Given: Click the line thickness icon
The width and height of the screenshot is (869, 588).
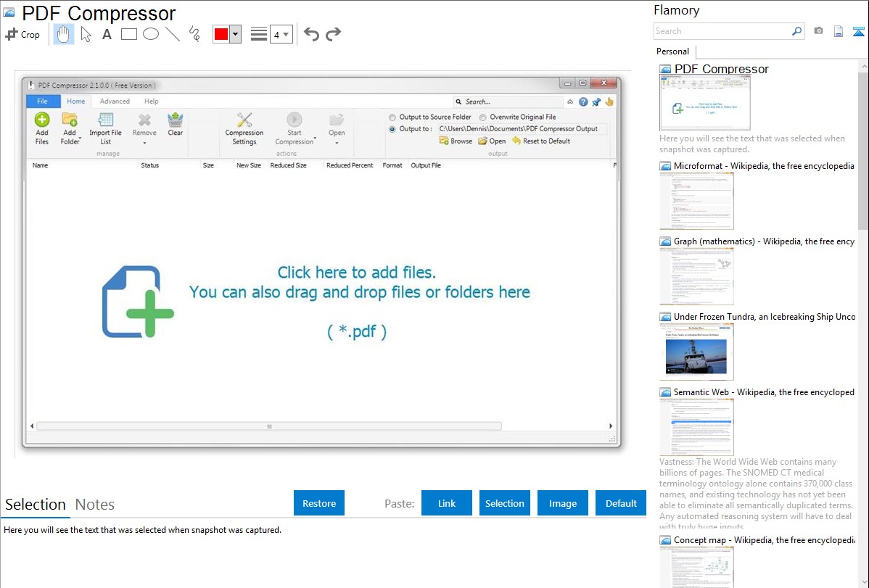Looking at the screenshot, I should click(258, 34).
